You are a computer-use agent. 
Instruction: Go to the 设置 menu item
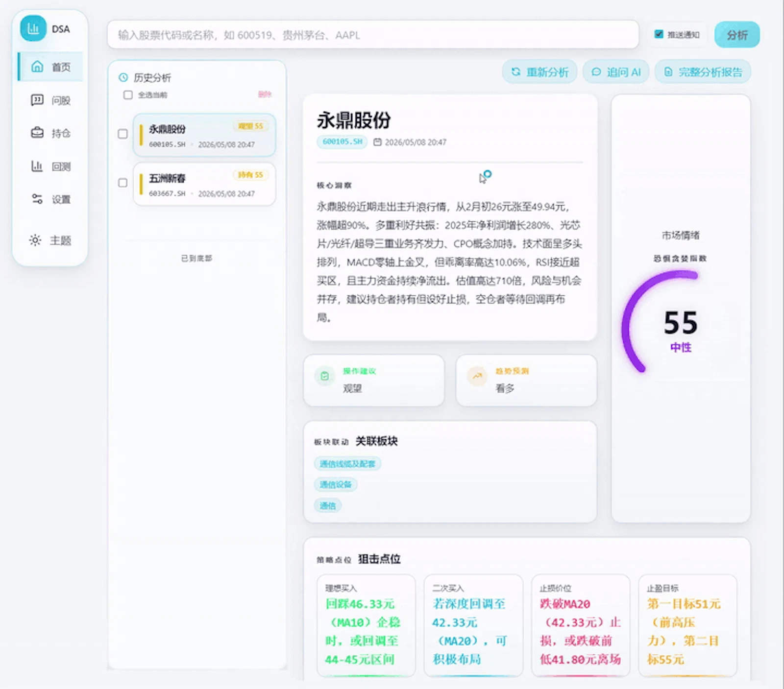[50, 199]
